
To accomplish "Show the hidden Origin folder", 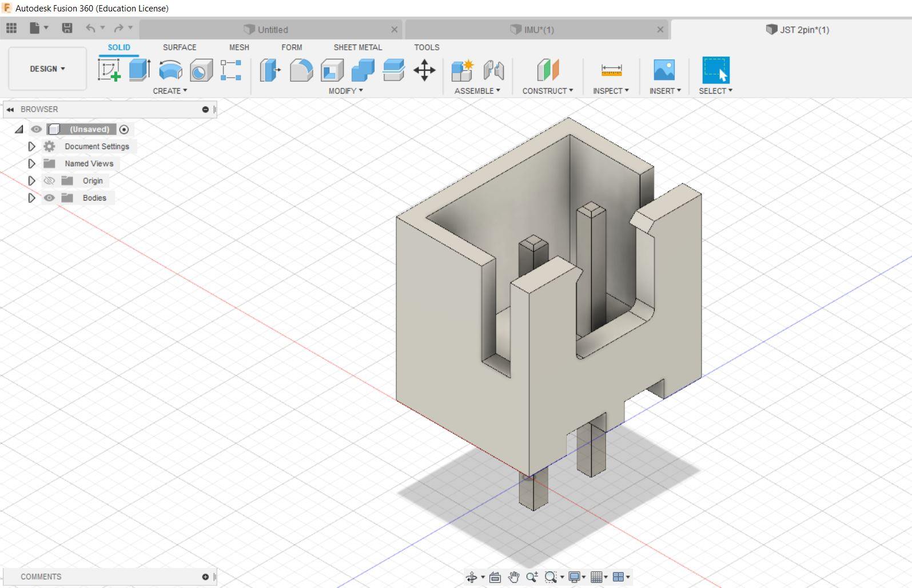I will 49,181.
